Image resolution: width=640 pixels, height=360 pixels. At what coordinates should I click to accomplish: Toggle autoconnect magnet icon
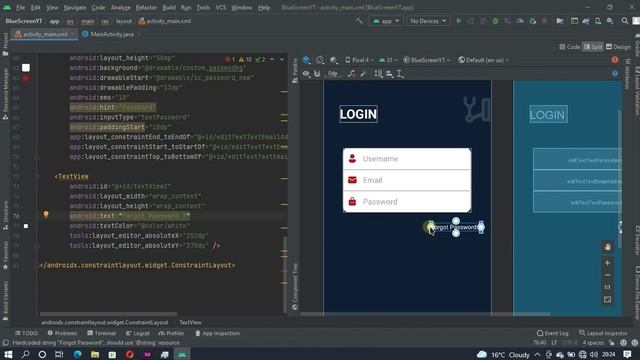(x=317, y=74)
